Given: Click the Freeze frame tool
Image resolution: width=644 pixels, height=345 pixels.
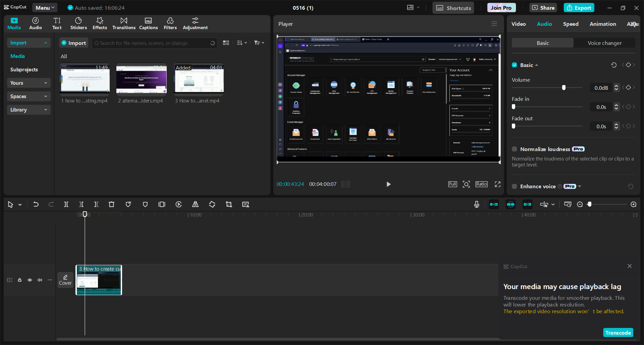Looking at the screenshot, I should tap(162, 204).
